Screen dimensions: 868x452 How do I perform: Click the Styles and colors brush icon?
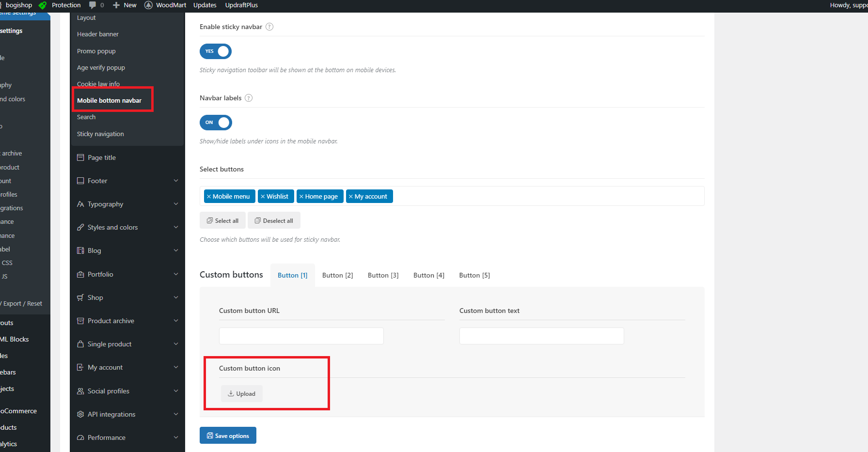point(80,227)
